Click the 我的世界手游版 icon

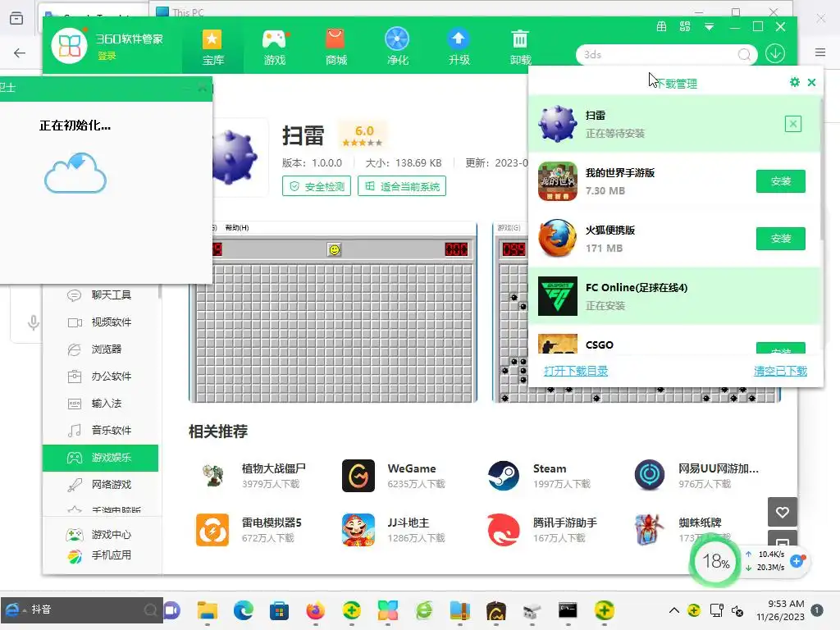click(x=558, y=181)
